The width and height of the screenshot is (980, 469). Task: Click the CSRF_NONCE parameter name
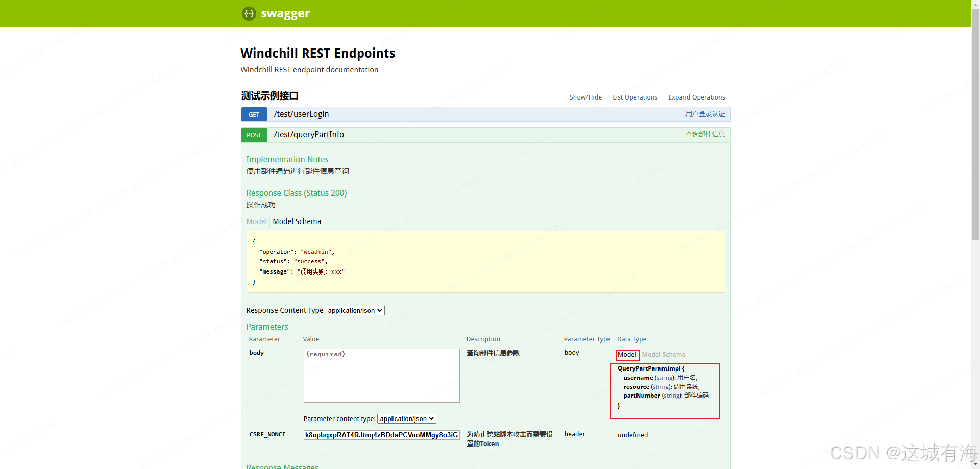267,435
